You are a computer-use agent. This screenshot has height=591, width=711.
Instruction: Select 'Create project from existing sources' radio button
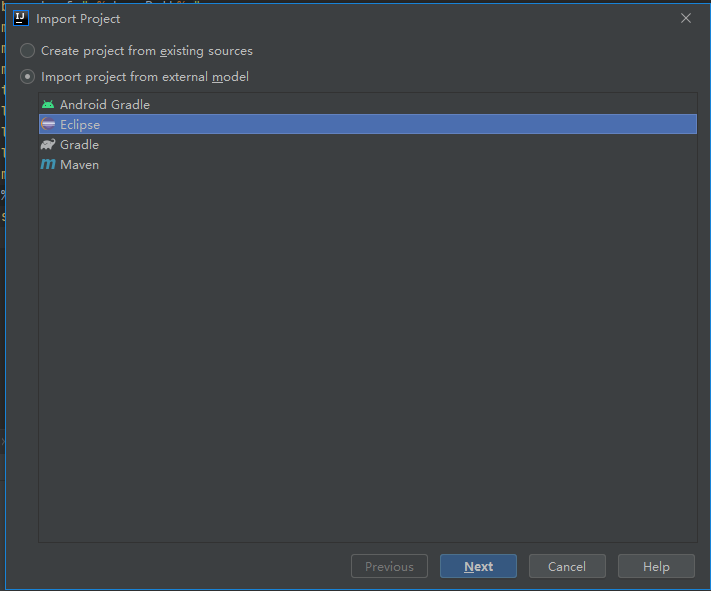[x=27, y=51]
